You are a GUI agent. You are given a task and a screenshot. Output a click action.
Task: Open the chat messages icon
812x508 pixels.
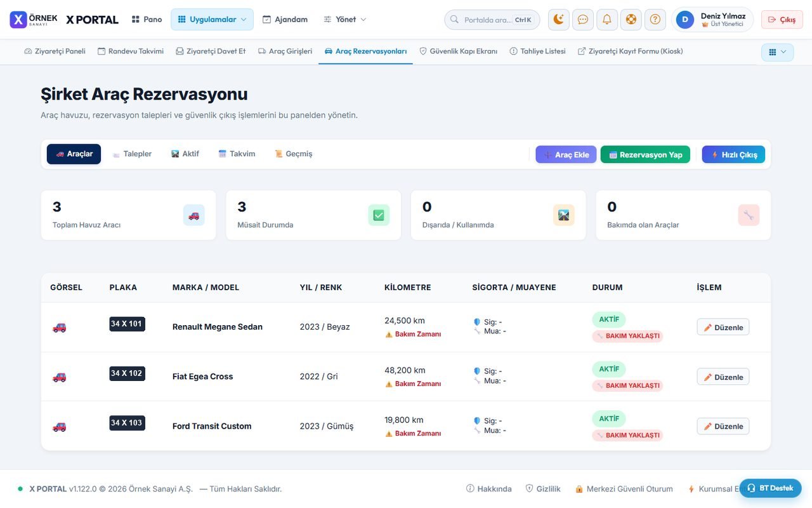tap(583, 20)
